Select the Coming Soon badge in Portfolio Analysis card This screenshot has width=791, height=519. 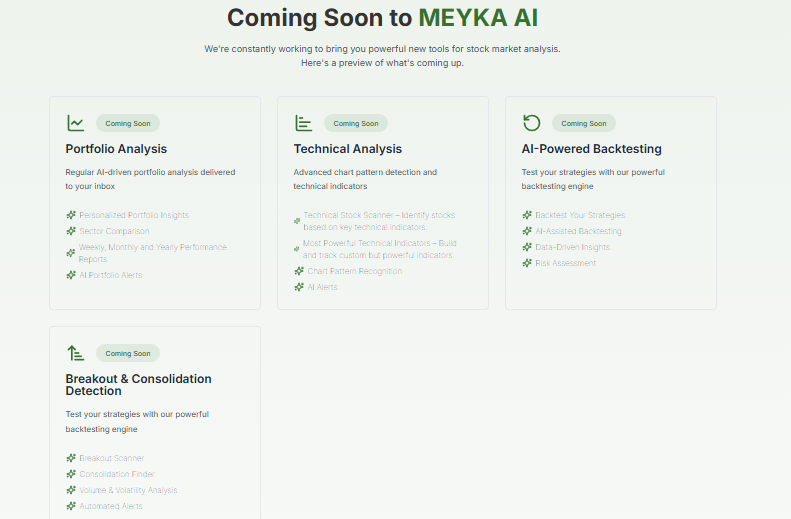click(x=128, y=123)
